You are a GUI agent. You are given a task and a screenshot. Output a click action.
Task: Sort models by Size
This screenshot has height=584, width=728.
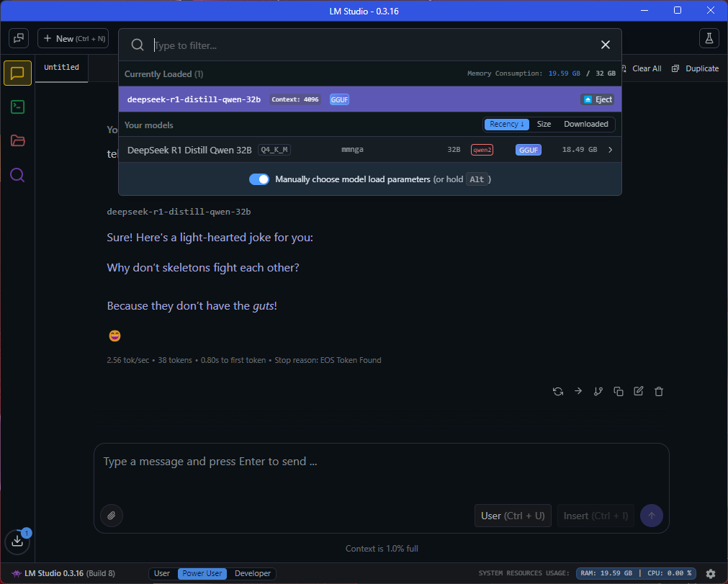pos(544,125)
